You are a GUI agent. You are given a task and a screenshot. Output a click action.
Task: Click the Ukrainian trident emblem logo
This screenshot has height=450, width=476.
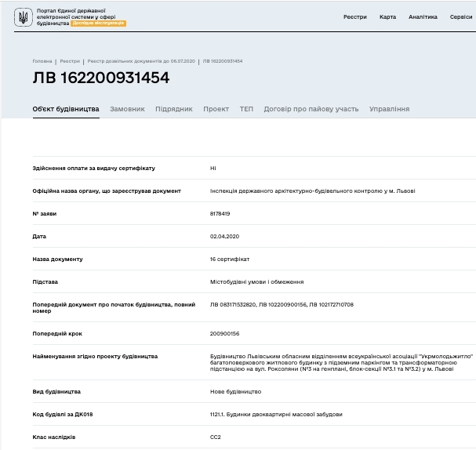23,17
